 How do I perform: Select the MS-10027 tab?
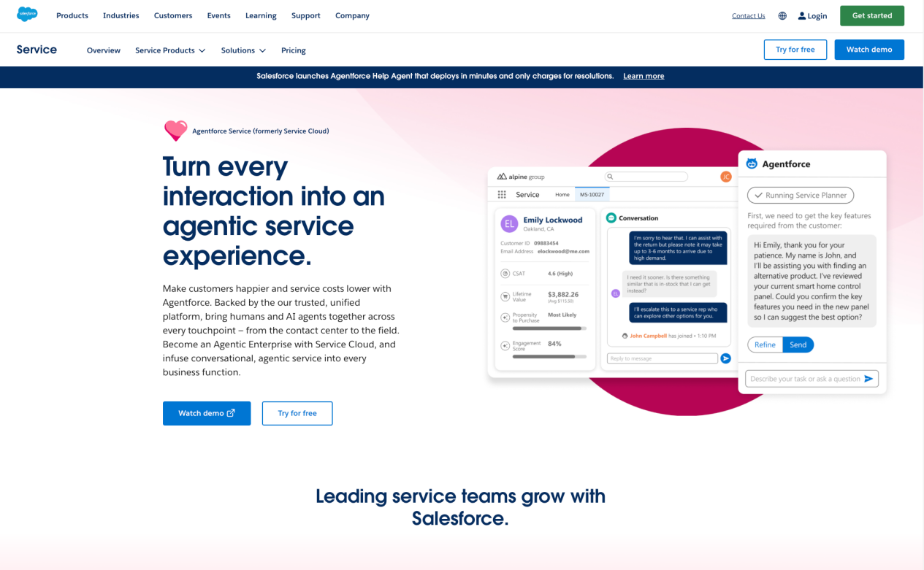(592, 195)
